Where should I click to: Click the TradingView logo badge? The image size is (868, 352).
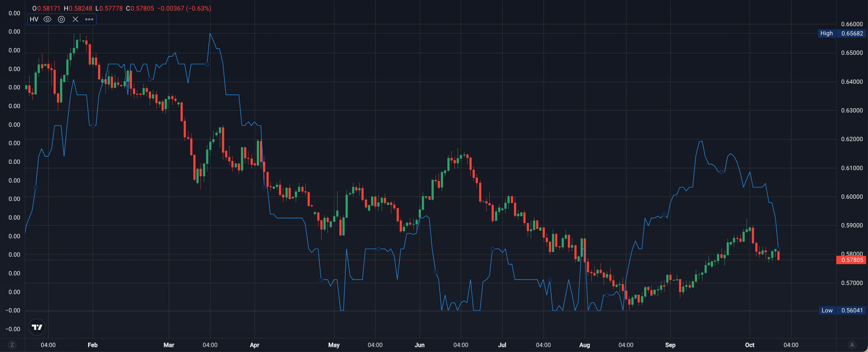click(37, 327)
